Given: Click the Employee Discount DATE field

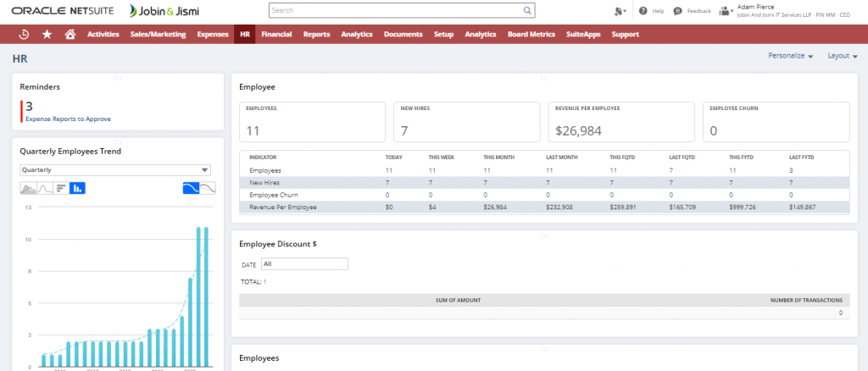Looking at the screenshot, I should pyautogui.click(x=304, y=264).
